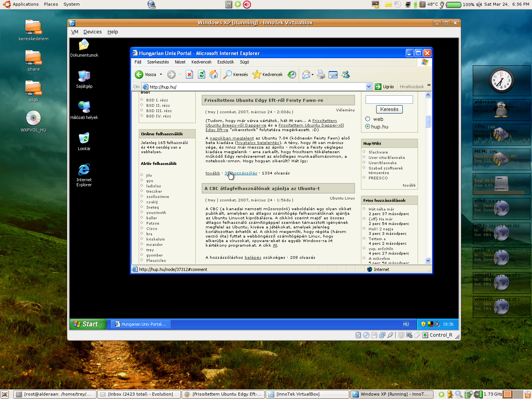Screen dimensions: 532x399
Task: Open the Súgó menu
Action: pos(244,62)
